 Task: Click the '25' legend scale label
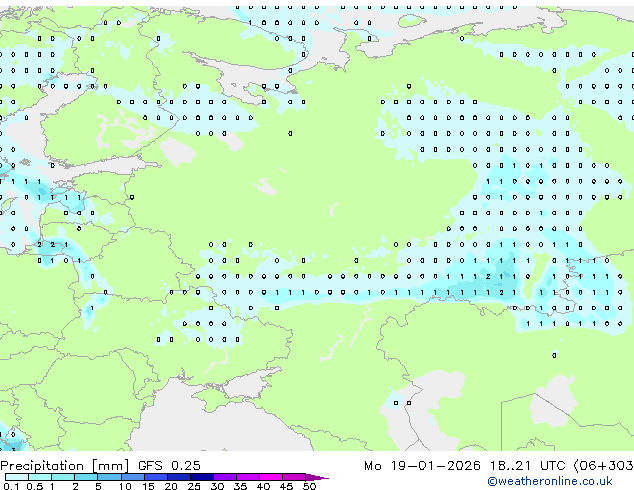pyautogui.click(x=194, y=486)
